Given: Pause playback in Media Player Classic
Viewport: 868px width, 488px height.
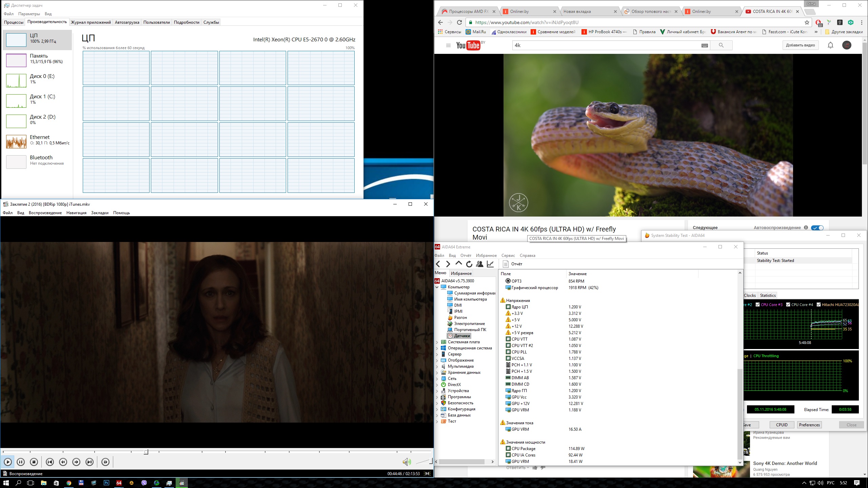Looking at the screenshot, I should tap(20, 462).
